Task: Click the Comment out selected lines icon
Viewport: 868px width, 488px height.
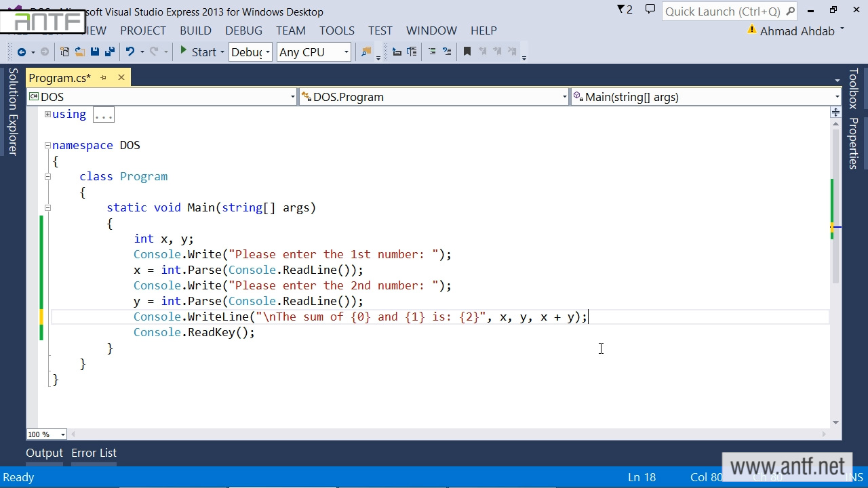Action: [432, 52]
